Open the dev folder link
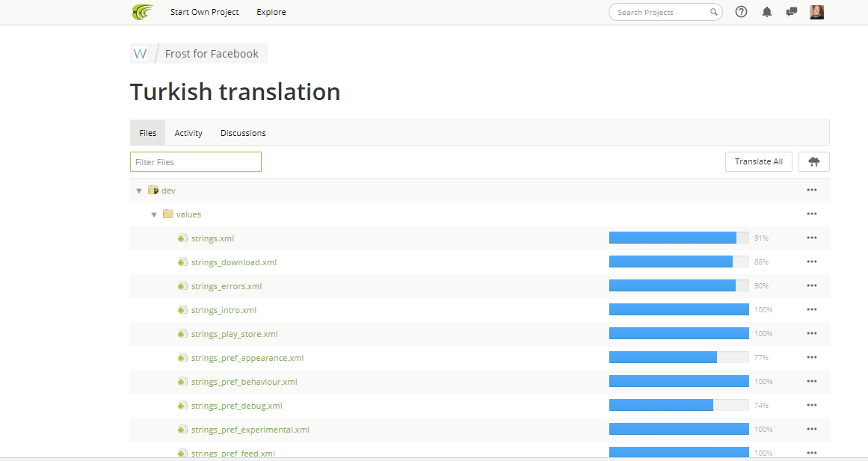The height and width of the screenshot is (461, 868). coord(168,191)
